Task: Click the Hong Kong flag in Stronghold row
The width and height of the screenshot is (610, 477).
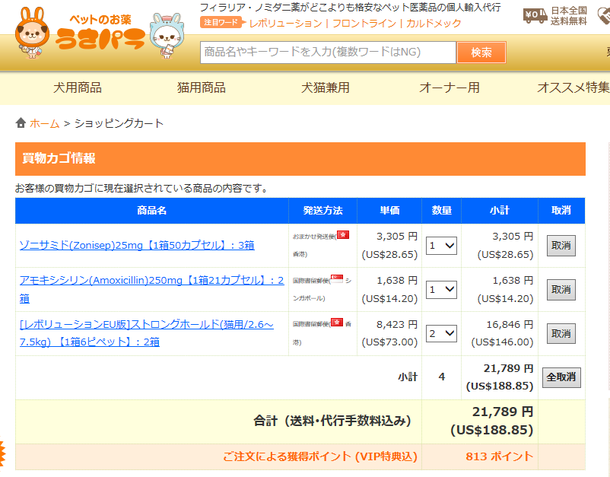Action: (x=337, y=322)
